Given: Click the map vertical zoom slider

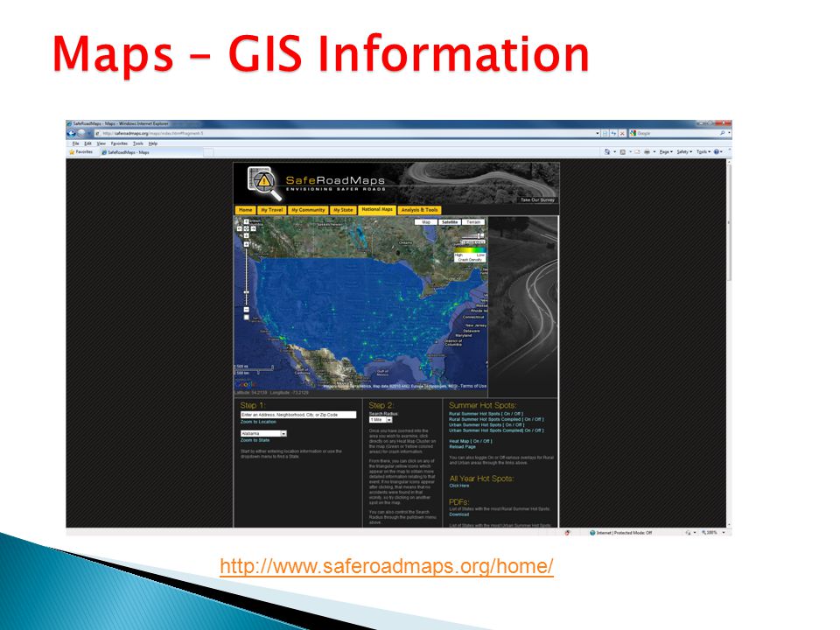Looking at the screenshot, I should coord(247,277).
